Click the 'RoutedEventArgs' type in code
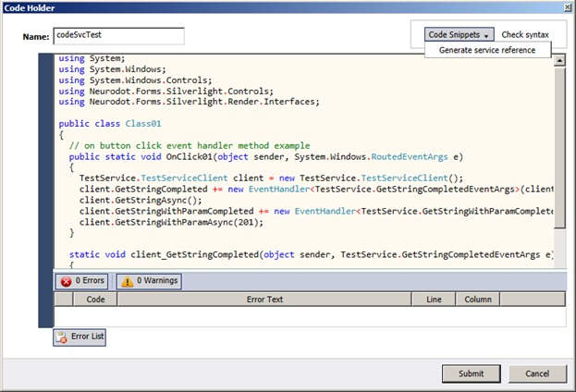 (410, 157)
